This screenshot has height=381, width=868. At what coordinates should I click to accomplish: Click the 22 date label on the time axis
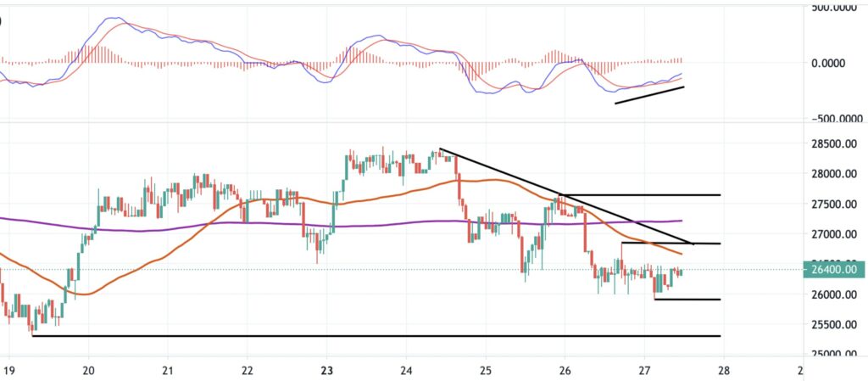click(248, 370)
